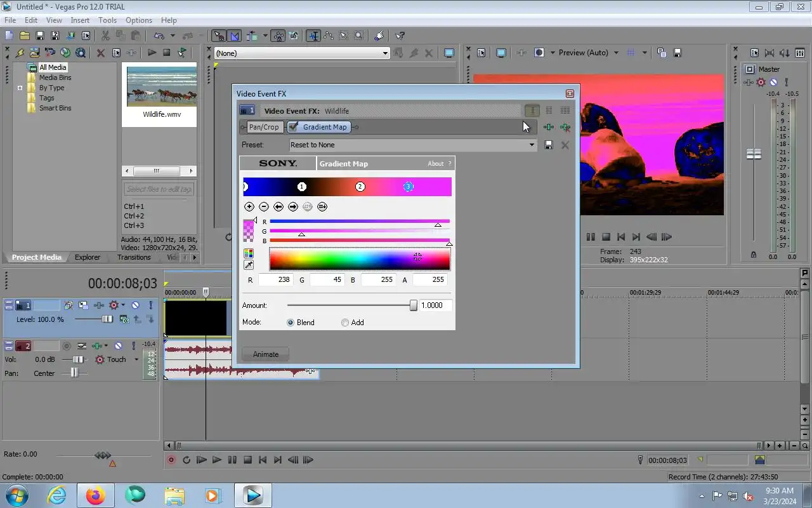812x508 pixels.
Task: Click the Record button in the transport bar
Action: [x=171, y=460]
